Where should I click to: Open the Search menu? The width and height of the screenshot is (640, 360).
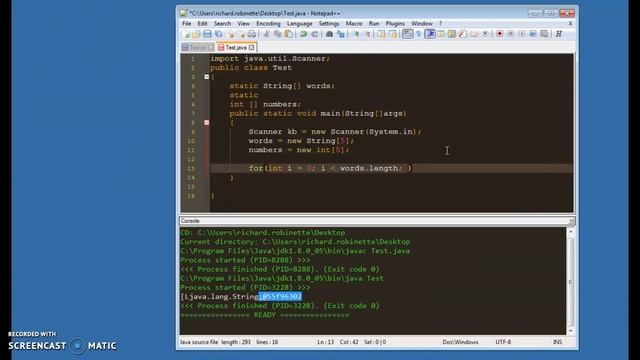222,24
